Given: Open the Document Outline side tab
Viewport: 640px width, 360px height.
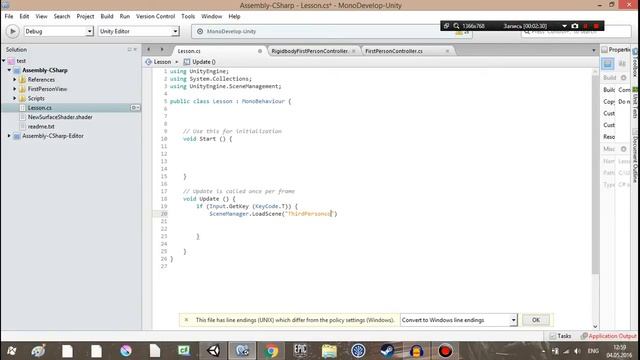Looking at the screenshot, I should (x=635, y=156).
